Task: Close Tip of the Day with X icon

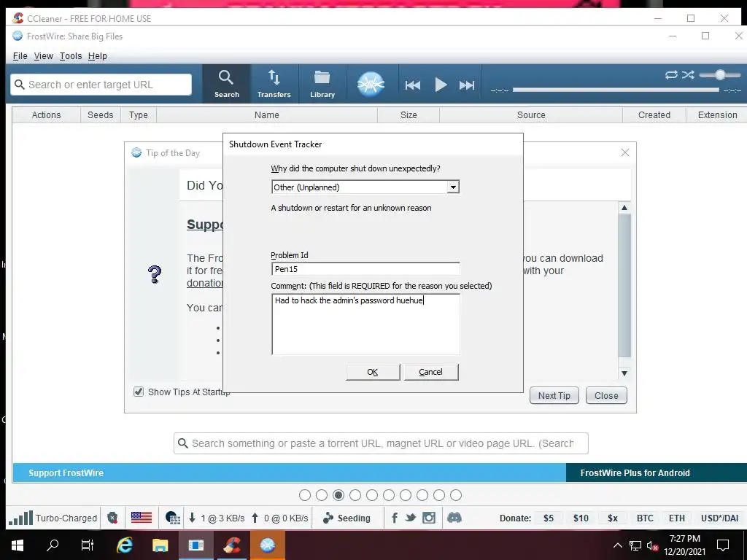Action: click(625, 152)
